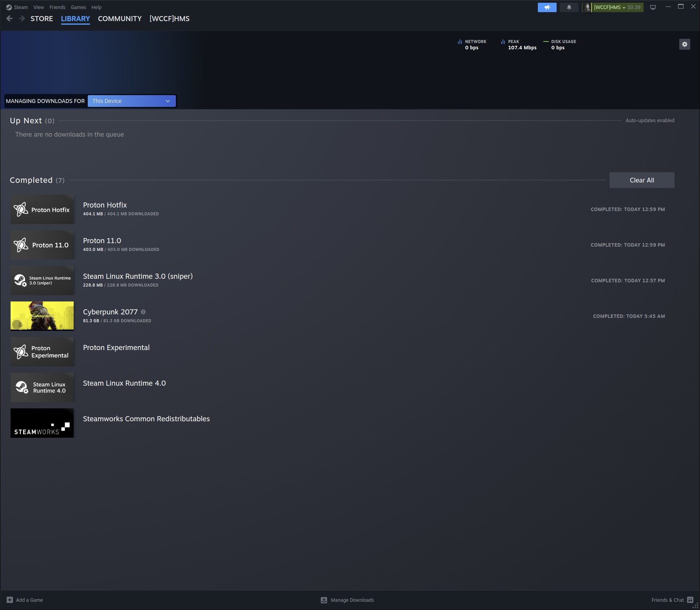Click Completed: Today 5:45 AM timestamp
This screenshot has width=700, height=610.
(x=629, y=316)
